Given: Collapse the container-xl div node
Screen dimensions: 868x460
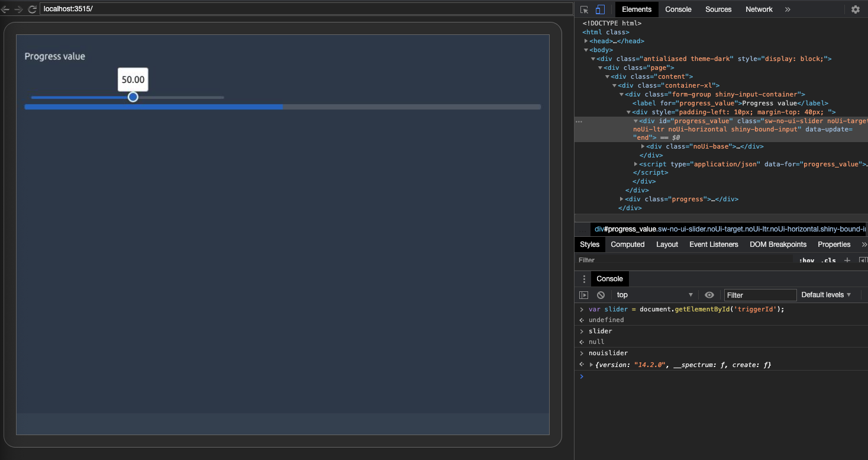Looking at the screenshot, I should point(614,86).
